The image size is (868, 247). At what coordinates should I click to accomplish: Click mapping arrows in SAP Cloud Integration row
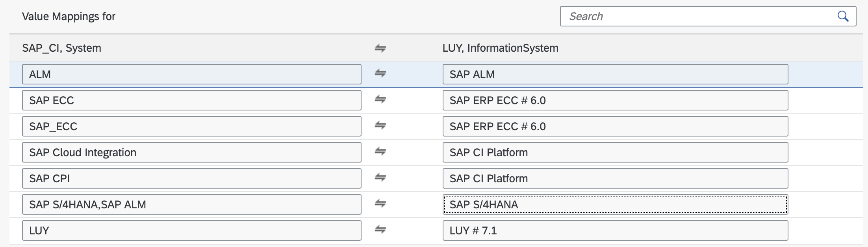380,152
